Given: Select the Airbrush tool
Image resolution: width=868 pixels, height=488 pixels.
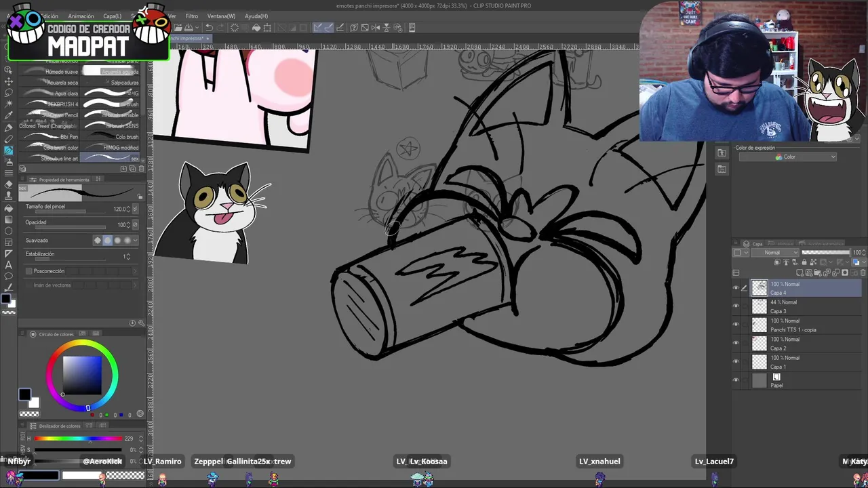Looking at the screenshot, I should click(x=8, y=161).
